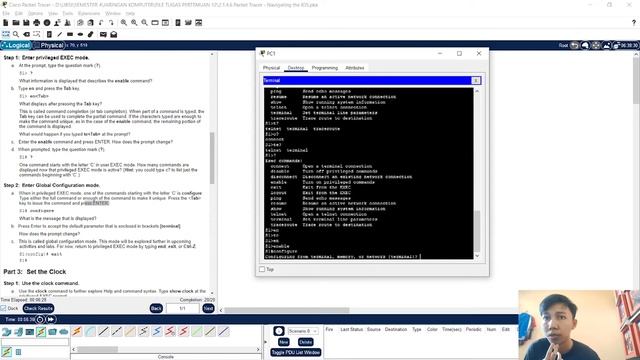Switch to the Attributes tab in PC1

click(355, 68)
